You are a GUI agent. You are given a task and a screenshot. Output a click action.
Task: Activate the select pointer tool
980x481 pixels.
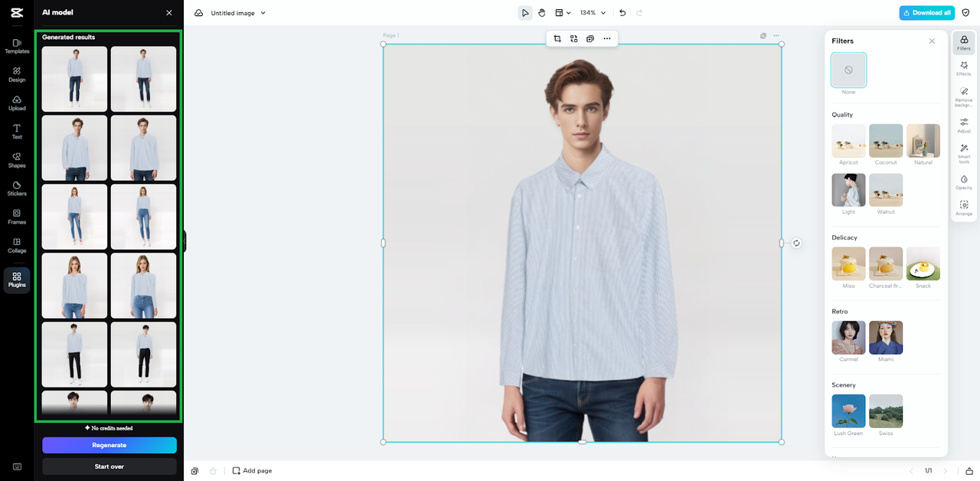(525, 13)
